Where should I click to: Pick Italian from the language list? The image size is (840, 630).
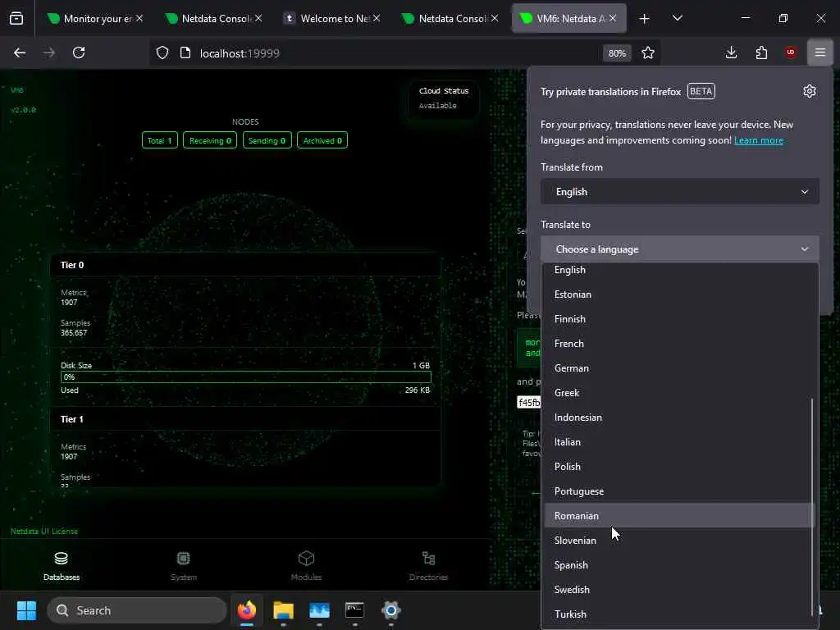(x=678, y=442)
